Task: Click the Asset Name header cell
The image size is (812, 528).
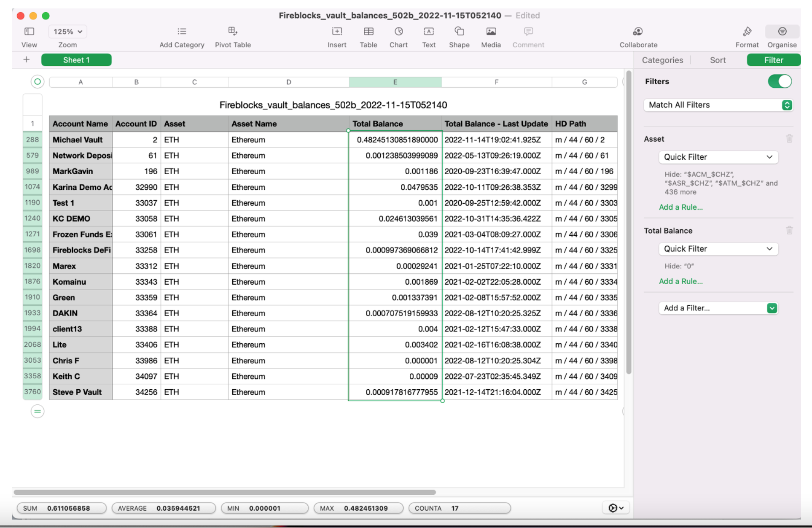Action: pos(288,124)
